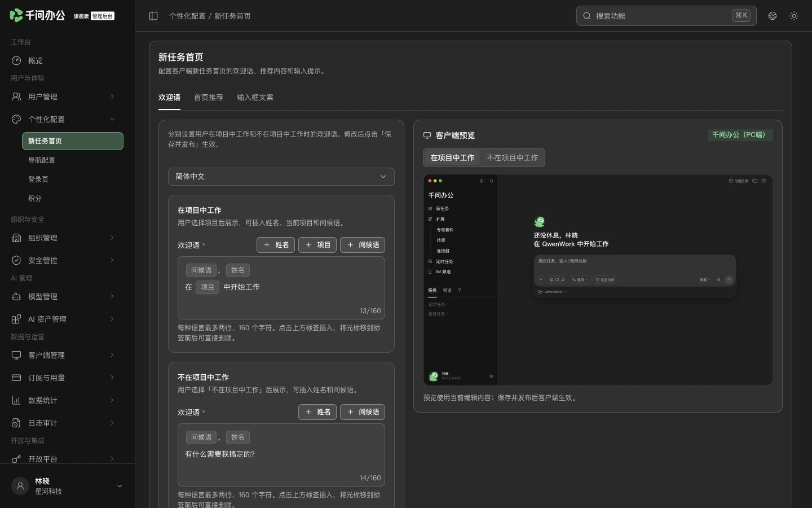The height and width of the screenshot is (508, 812).
Task: Open 导航配置 in the sidebar
Action: pyautogui.click(x=73, y=160)
